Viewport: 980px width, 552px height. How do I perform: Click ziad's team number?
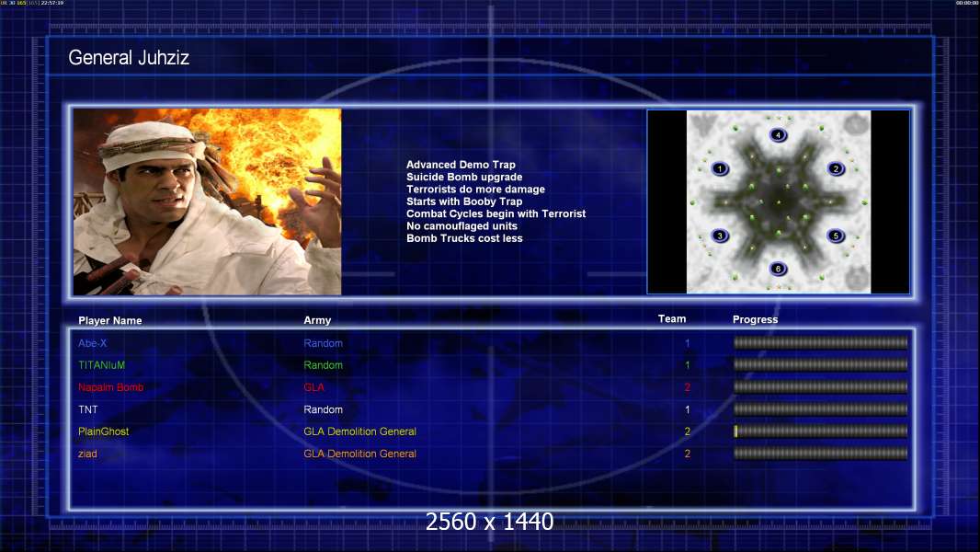click(687, 454)
